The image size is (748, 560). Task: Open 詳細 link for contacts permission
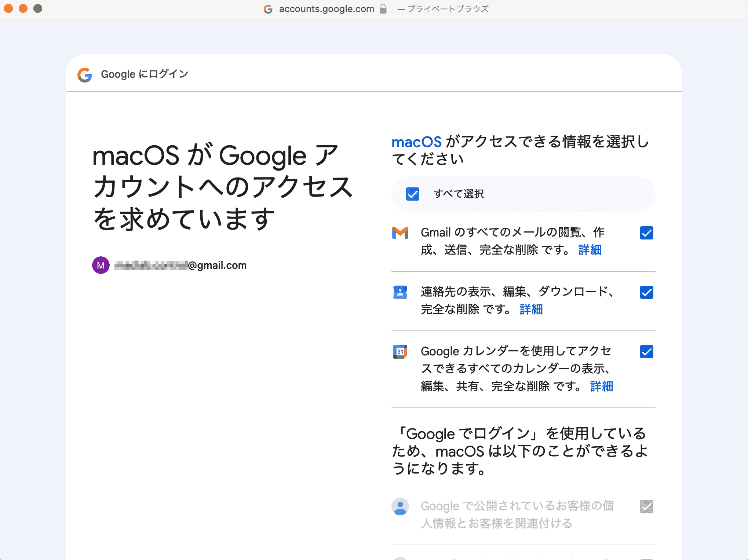pyautogui.click(x=531, y=310)
